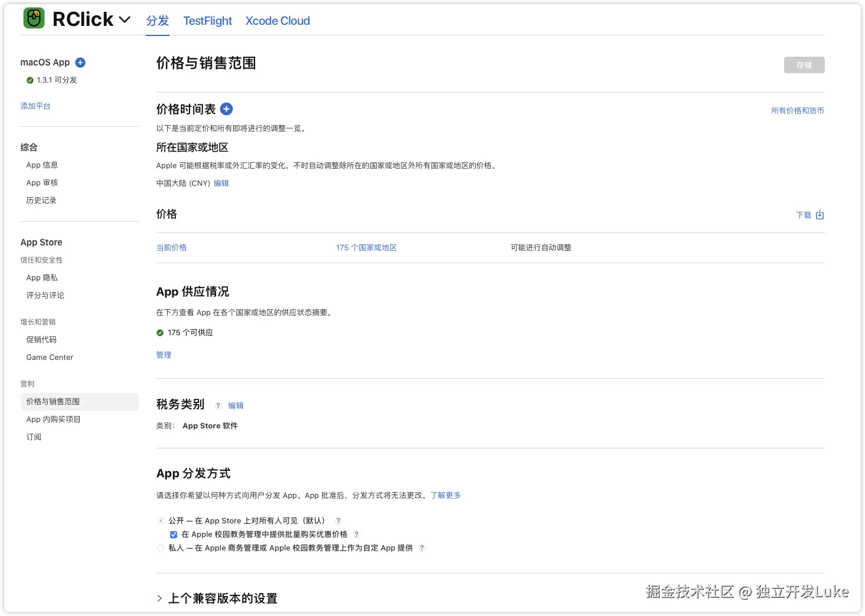Add a macOS App version with plus icon
865x616 pixels.
point(81,63)
